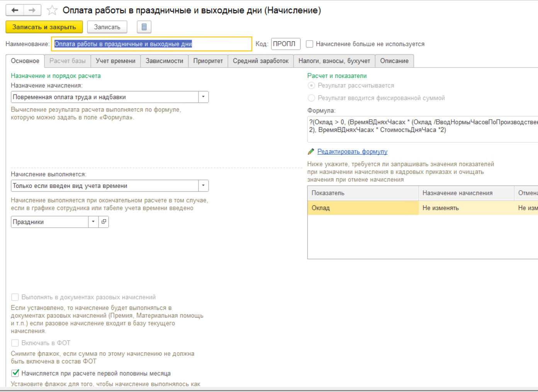Expand the Начисление выполняется dropdown

pos(203,186)
